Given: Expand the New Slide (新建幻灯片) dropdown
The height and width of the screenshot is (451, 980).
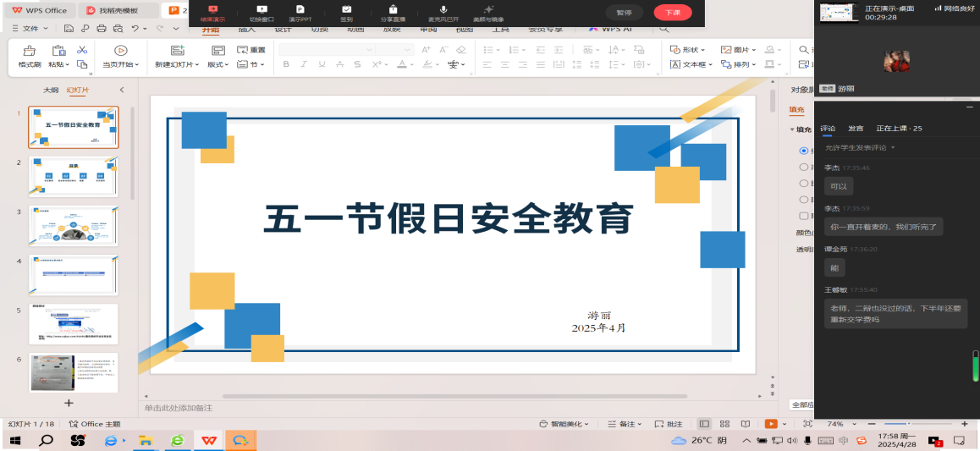Looking at the screenshot, I should pos(177,64).
